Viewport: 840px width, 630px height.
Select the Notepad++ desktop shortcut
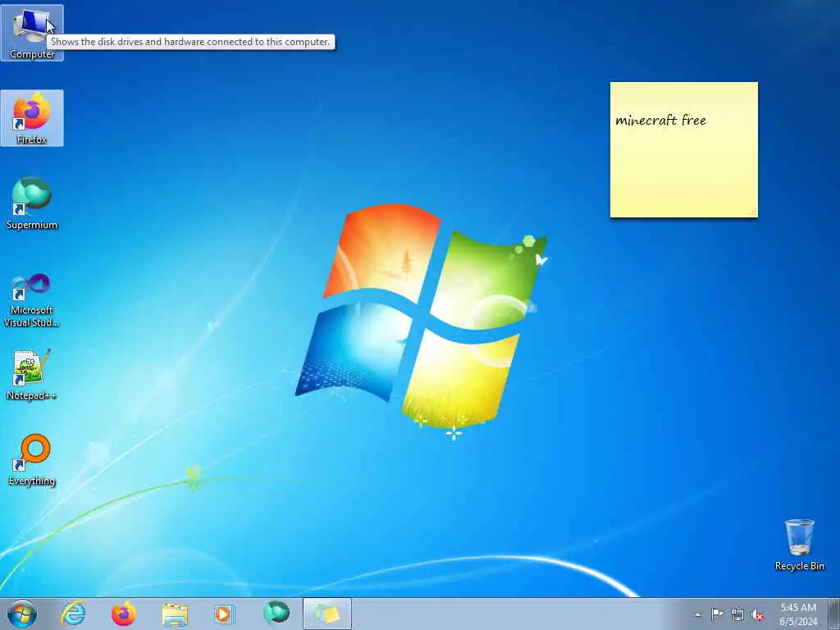(32, 374)
